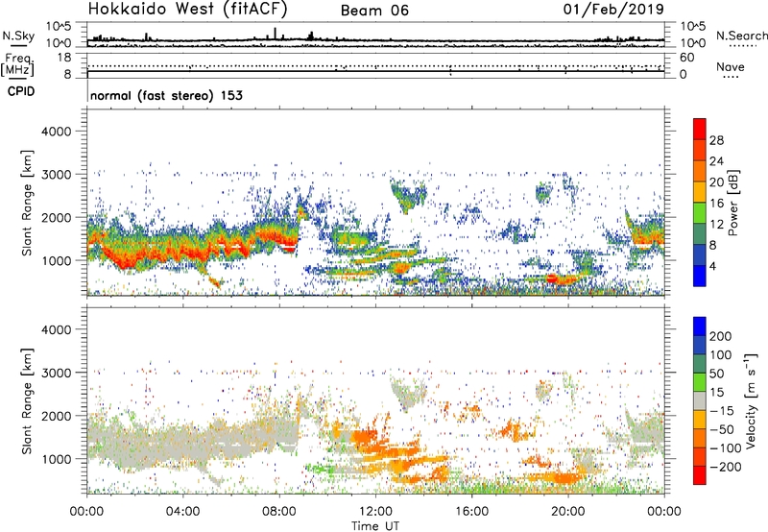Click the "18" frequency axis tick label

64,58
